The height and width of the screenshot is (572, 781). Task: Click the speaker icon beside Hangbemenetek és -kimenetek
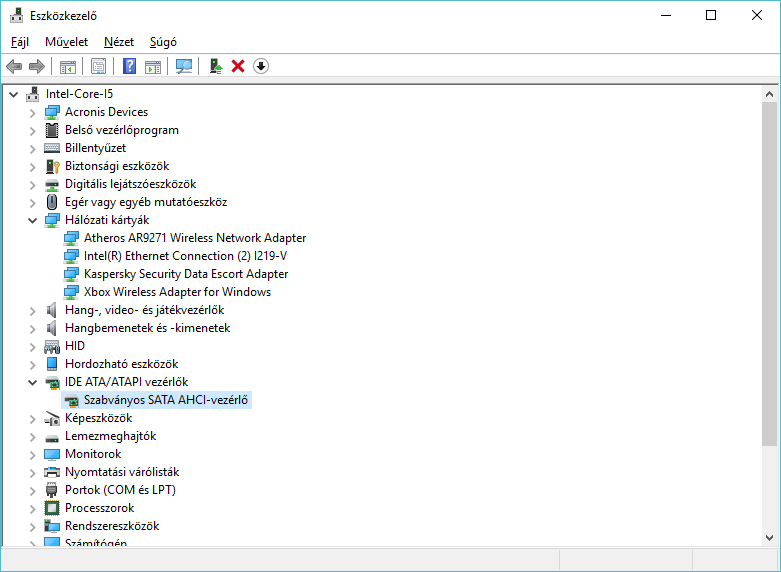tap(51, 328)
